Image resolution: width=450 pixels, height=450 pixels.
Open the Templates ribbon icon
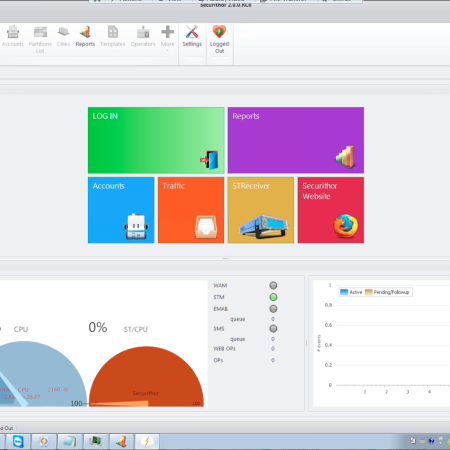[113, 36]
